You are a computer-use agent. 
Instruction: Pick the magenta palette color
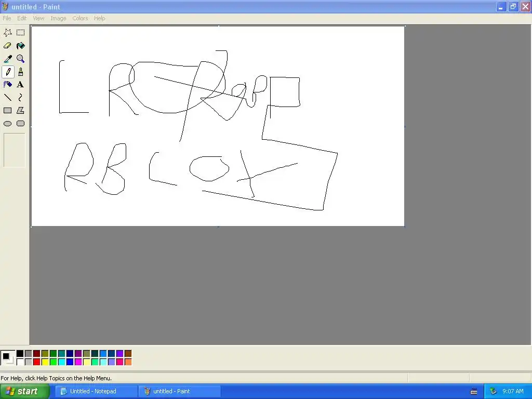coord(78,362)
